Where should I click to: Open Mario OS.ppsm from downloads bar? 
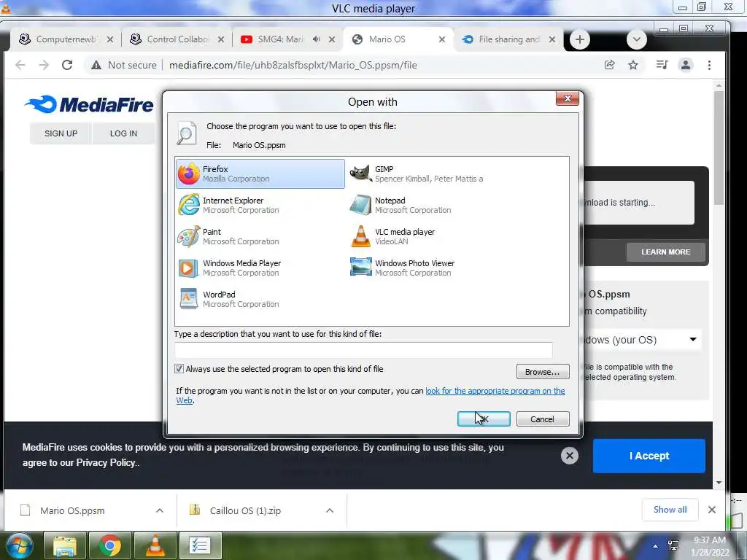click(x=72, y=510)
